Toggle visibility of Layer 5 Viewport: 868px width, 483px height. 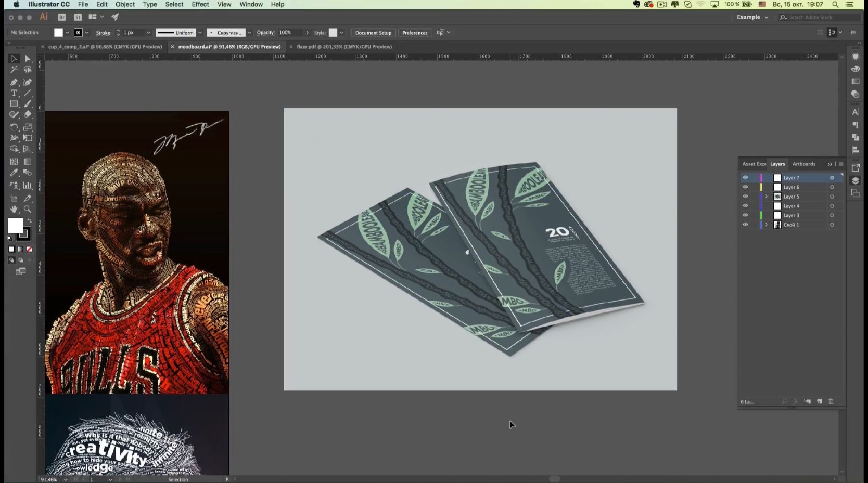[745, 197]
